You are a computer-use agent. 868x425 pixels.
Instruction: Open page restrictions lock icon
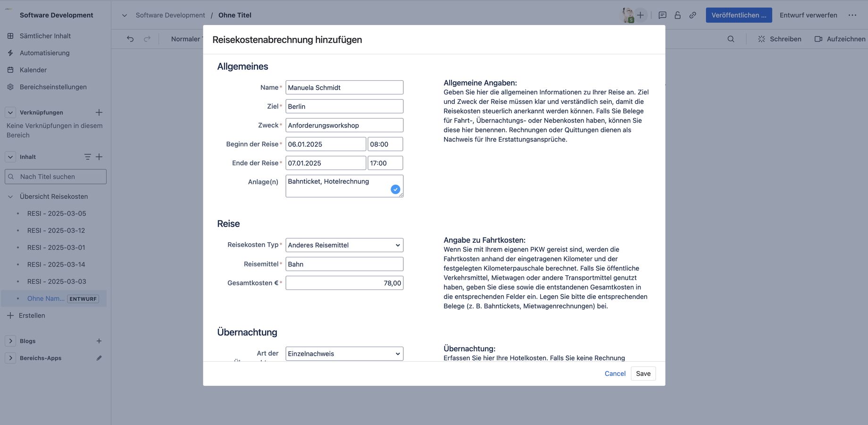pos(677,15)
